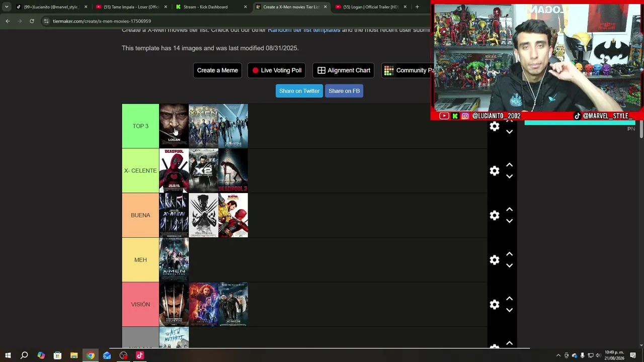644x362 pixels.
Task: View site information icon in address bar
Action: pos(46,21)
